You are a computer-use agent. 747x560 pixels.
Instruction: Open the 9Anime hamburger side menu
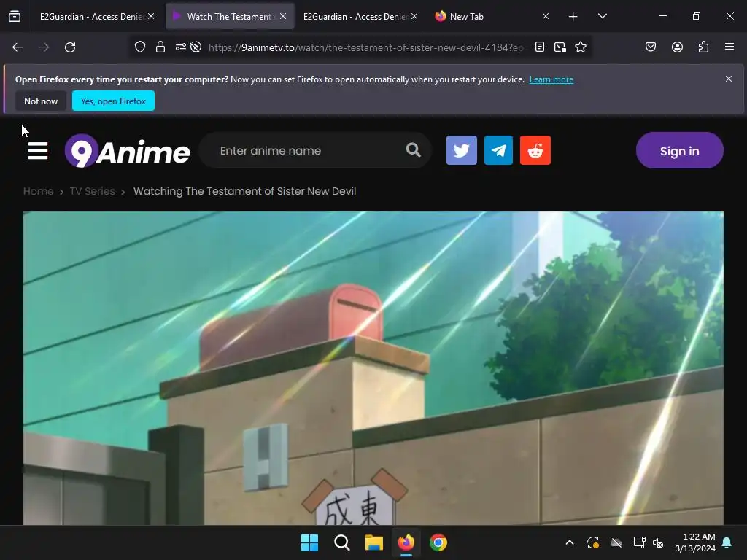coord(38,151)
